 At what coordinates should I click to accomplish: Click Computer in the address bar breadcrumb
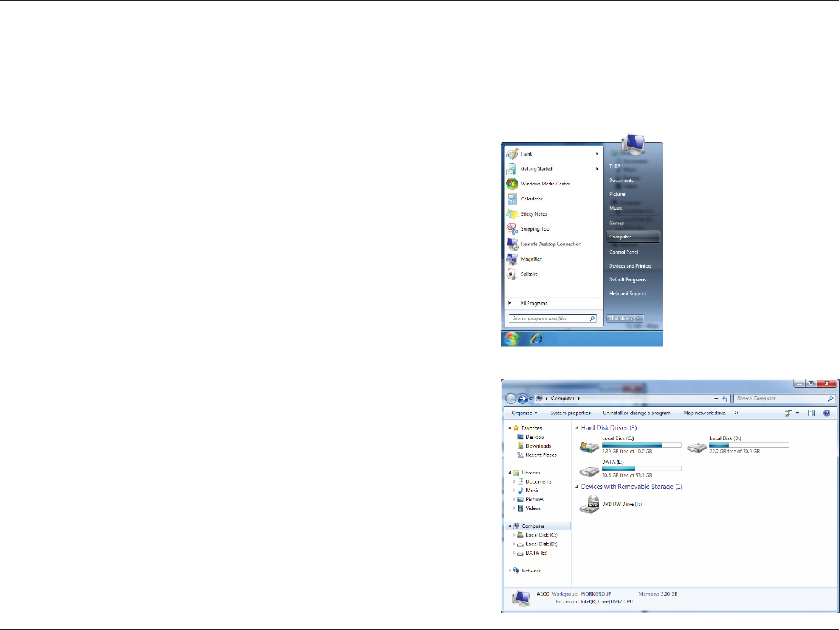point(563,399)
